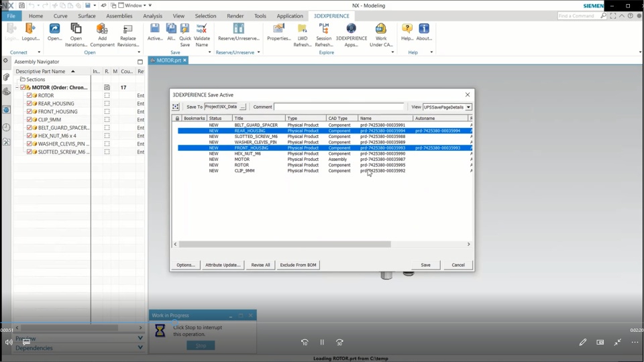Viewport: 644px width, 362px height.
Task: Switch to the Render ribbon tab
Action: [x=235, y=16]
